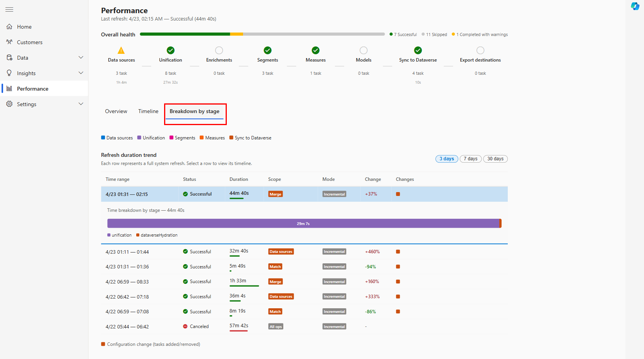Click the Duration column header
This screenshot has width=644, height=359.
click(x=239, y=179)
